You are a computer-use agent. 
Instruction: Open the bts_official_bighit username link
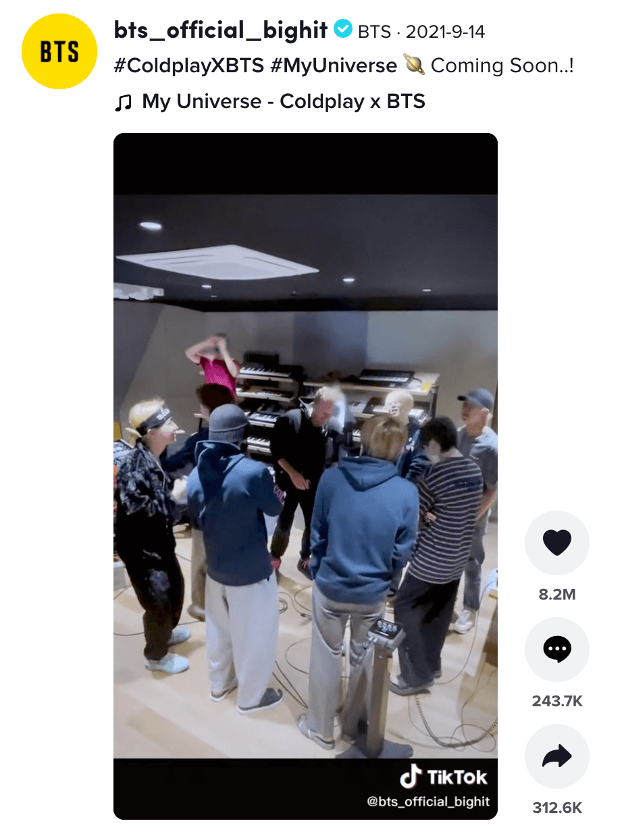click(x=221, y=30)
